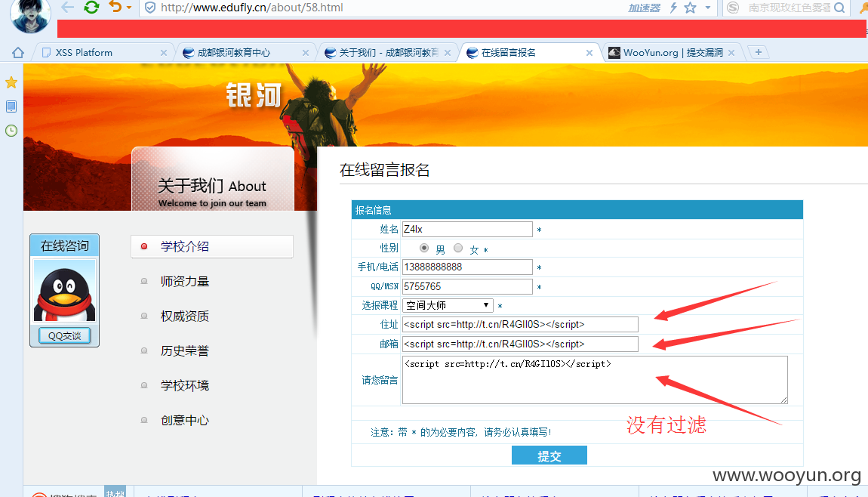The height and width of the screenshot is (497, 868).
Task: Click the QQ penguin image
Action: point(65,290)
